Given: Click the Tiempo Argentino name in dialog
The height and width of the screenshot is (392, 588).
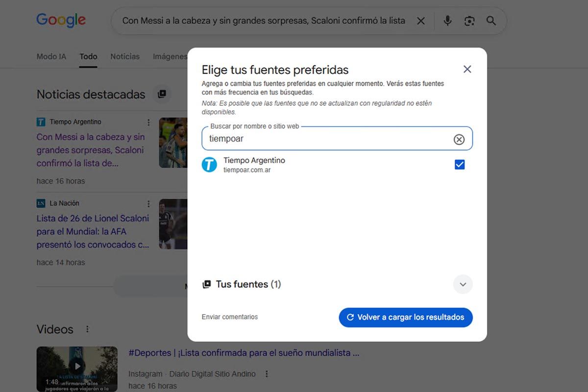Looking at the screenshot, I should [x=254, y=160].
